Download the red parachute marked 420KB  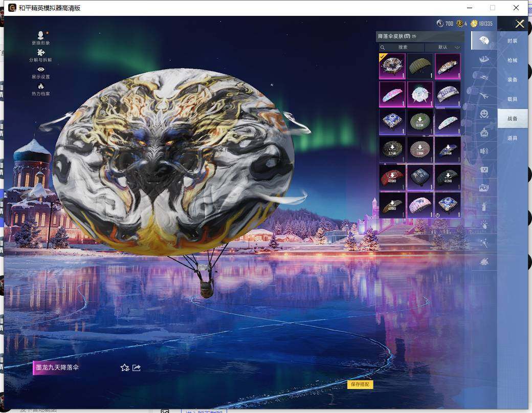392,178
